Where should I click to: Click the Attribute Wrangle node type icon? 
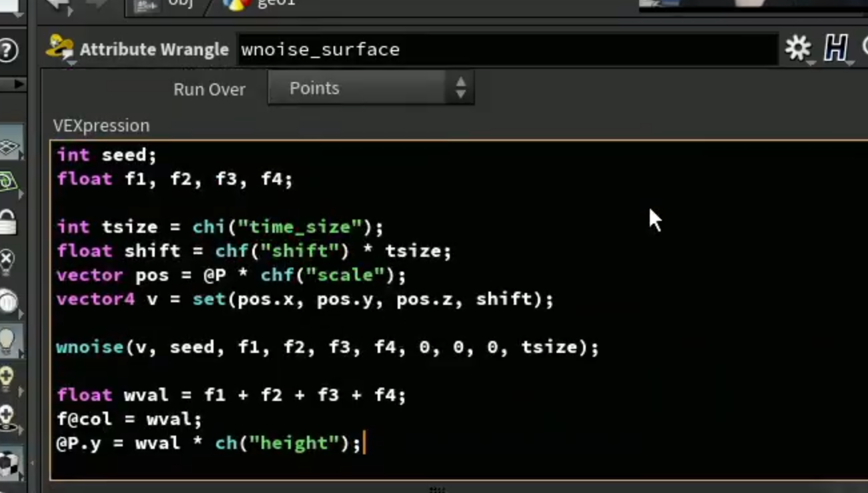60,49
